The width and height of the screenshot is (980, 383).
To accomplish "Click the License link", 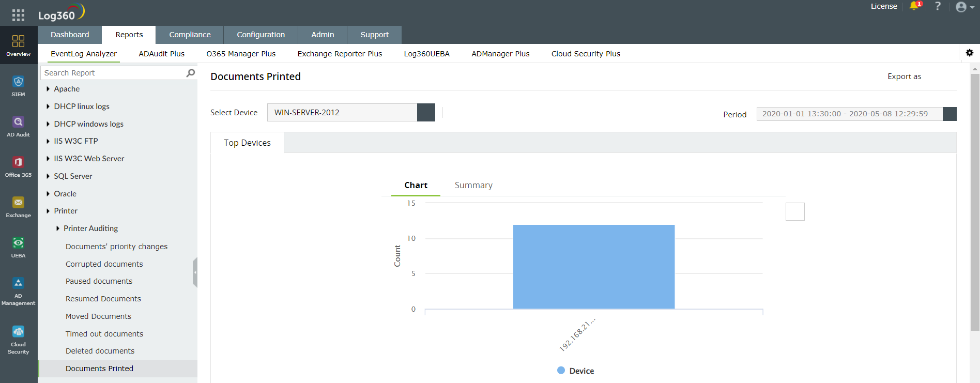I will tap(884, 6).
